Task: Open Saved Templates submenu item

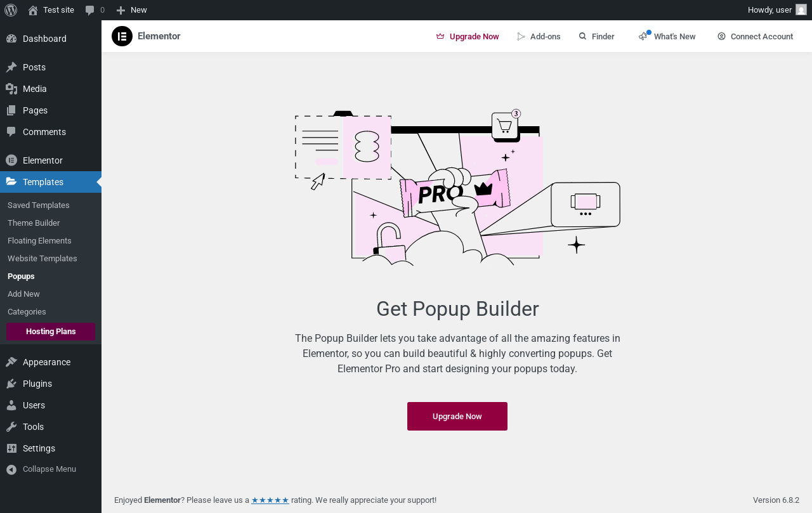Action: pos(39,205)
